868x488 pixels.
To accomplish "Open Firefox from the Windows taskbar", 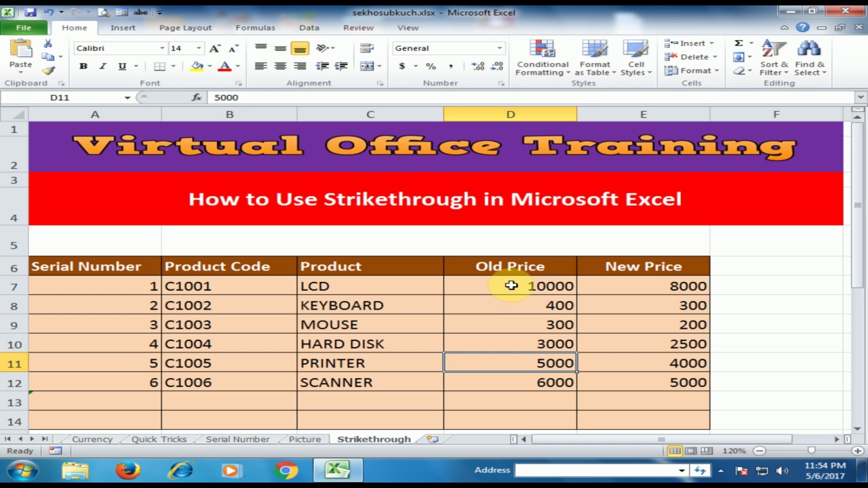I will pos(127,470).
